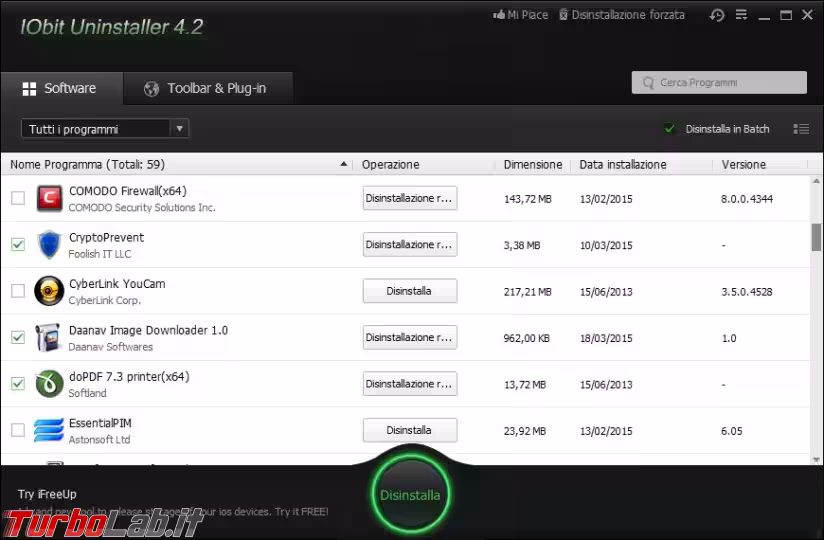Click the program list scrollbar thumb

pos(816,237)
